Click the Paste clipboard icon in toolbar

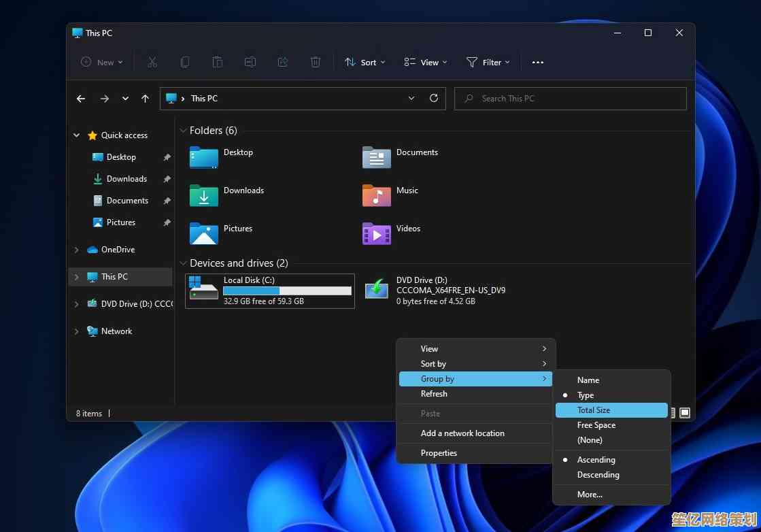pos(218,62)
